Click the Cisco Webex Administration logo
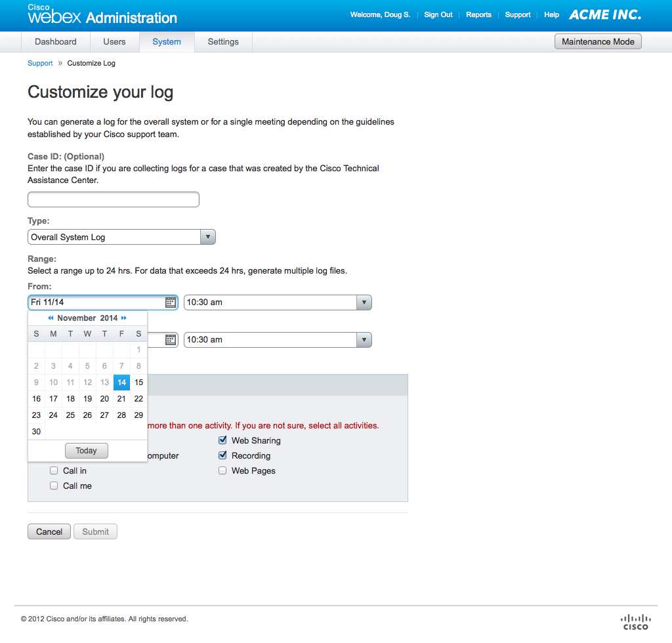 (x=102, y=15)
